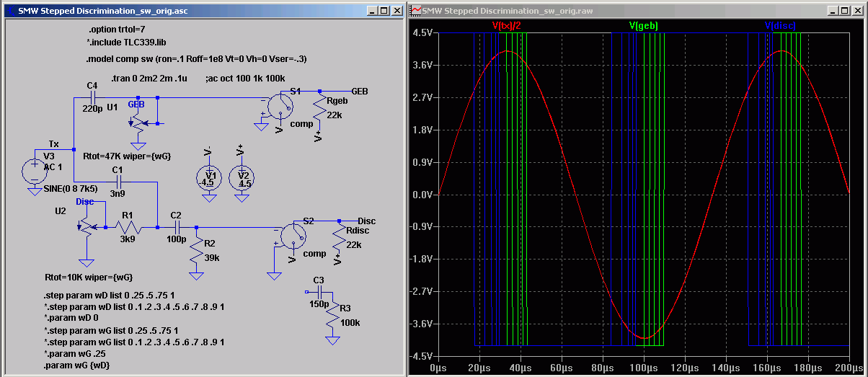The height and width of the screenshot is (377, 868).
Task: Click the blue V(disc) trace label
Action: point(780,25)
